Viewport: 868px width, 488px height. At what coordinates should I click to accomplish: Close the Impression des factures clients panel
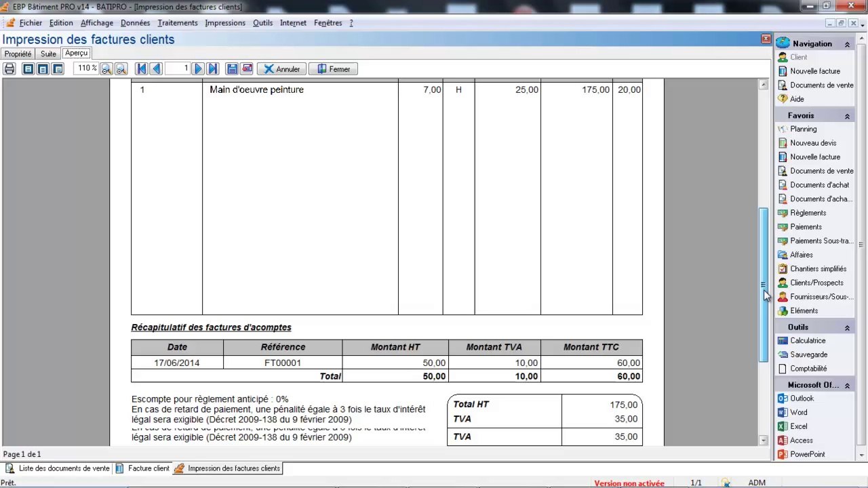766,39
